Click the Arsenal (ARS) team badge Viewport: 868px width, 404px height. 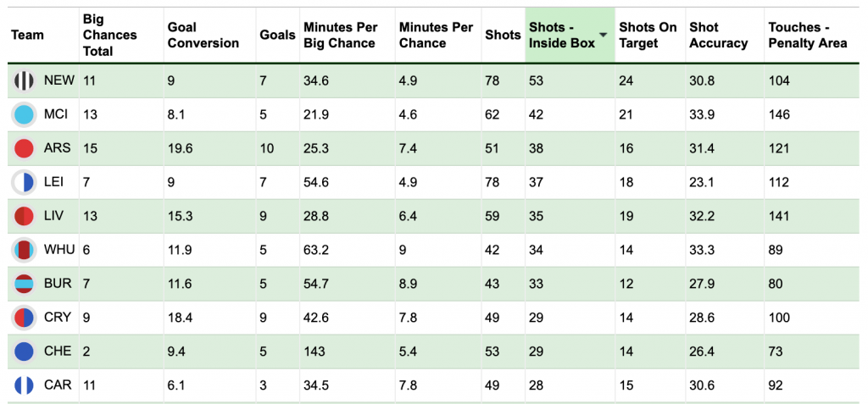pos(25,148)
